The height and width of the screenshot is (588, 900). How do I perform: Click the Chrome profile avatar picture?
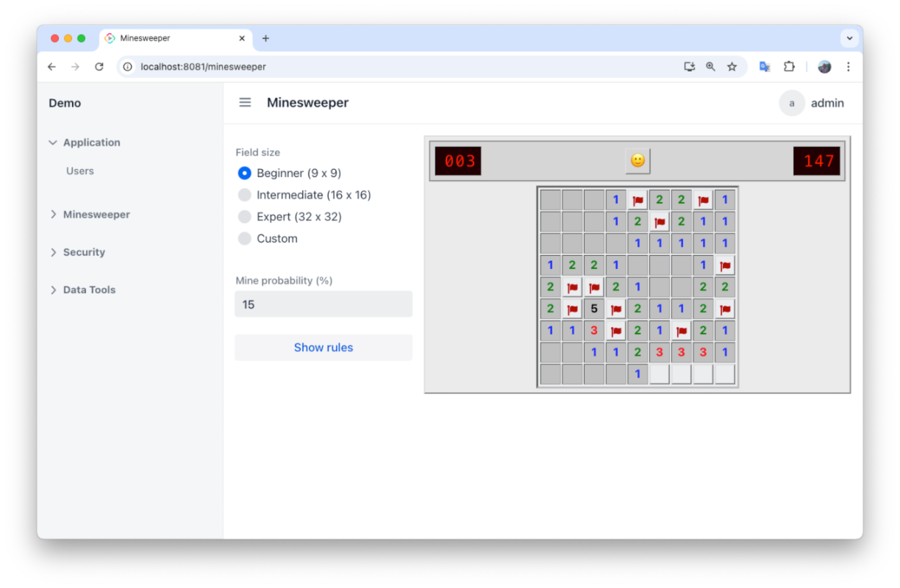pyautogui.click(x=824, y=67)
